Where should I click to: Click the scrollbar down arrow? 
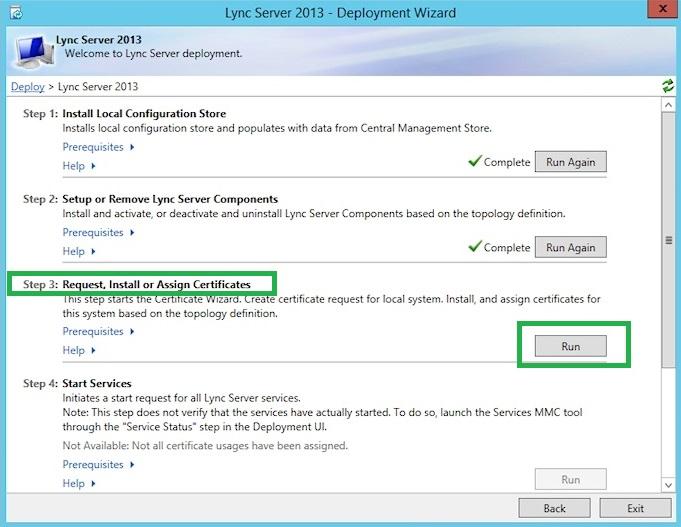click(x=668, y=485)
